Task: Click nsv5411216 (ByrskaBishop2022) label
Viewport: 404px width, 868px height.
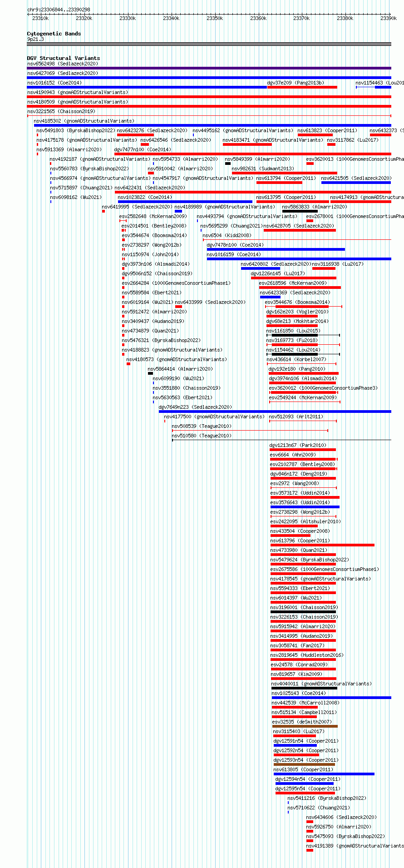Action: (327, 798)
